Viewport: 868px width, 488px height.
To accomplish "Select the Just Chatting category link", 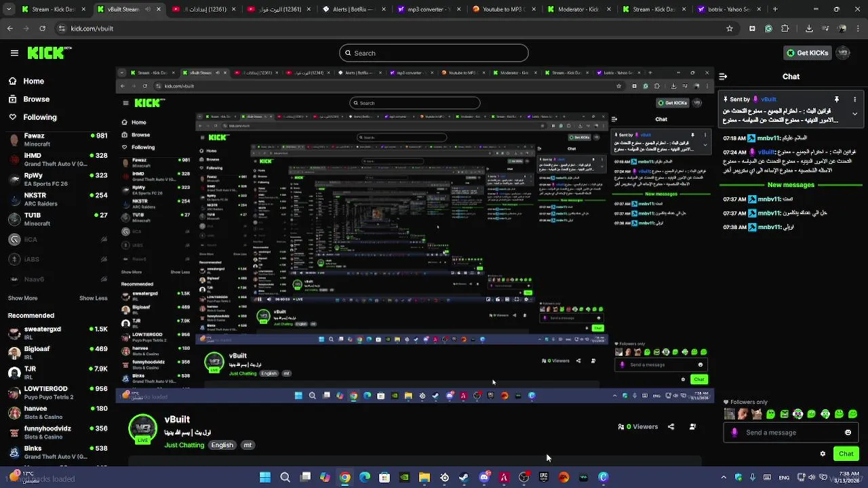I will (184, 445).
